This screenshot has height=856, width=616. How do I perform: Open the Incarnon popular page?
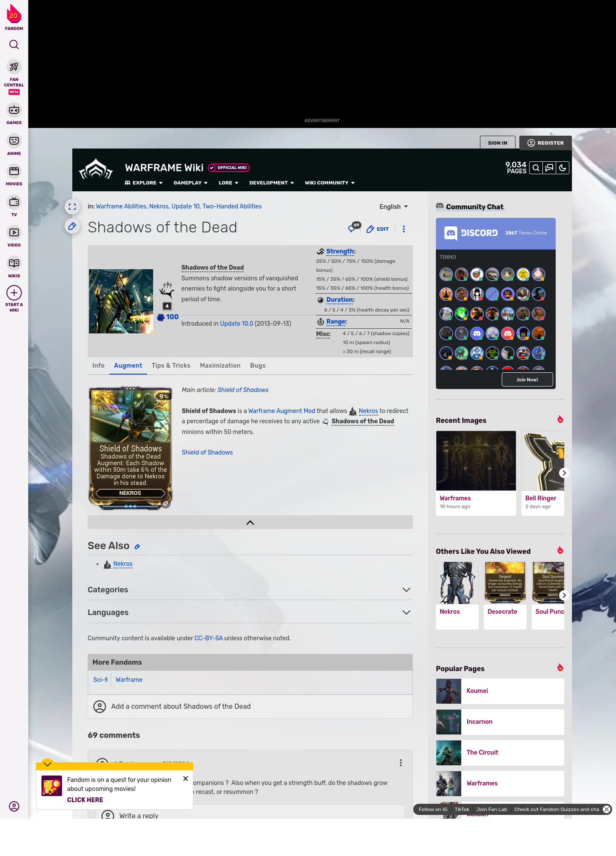point(500,722)
